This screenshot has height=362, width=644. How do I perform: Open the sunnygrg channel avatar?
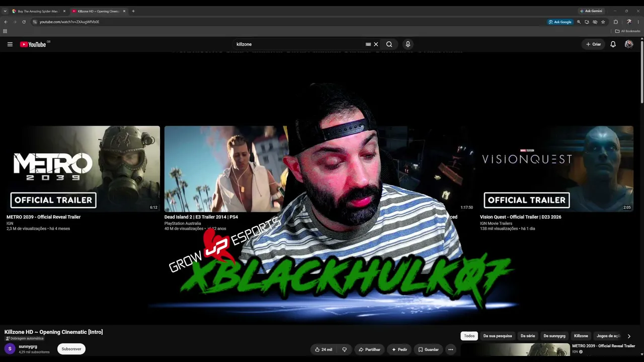click(x=10, y=349)
